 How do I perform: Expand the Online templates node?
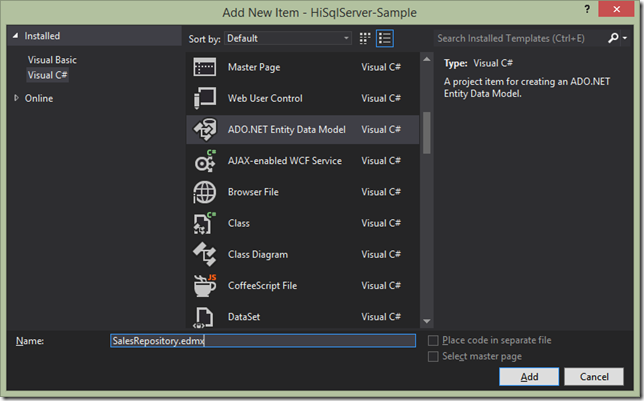[16, 98]
